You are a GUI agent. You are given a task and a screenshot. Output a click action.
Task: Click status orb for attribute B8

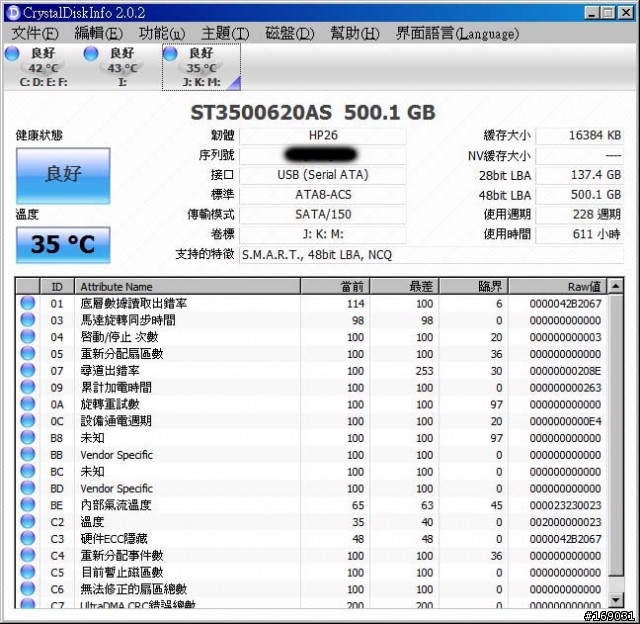[x=28, y=437]
